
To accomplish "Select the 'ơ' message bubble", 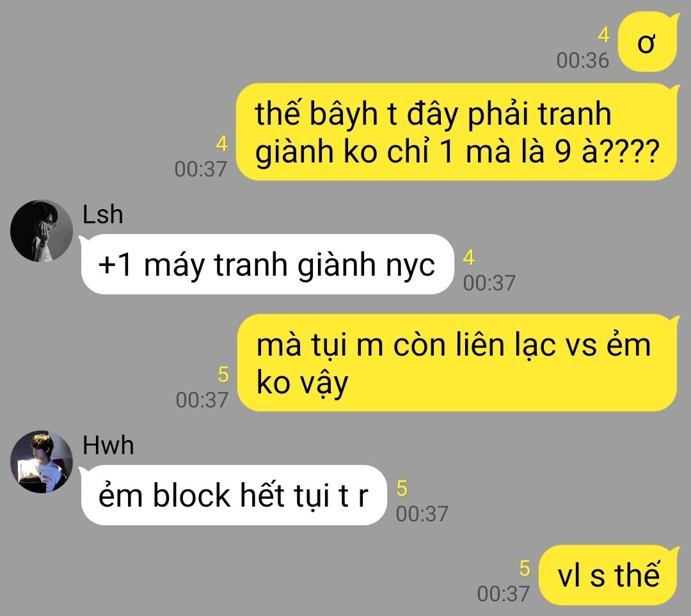I will pyautogui.click(x=647, y=42).
